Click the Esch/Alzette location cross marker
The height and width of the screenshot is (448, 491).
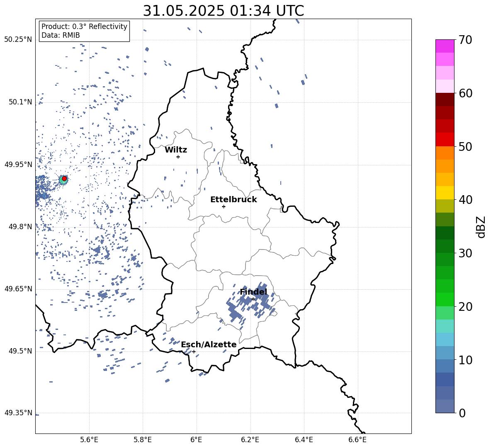[194, 351]
